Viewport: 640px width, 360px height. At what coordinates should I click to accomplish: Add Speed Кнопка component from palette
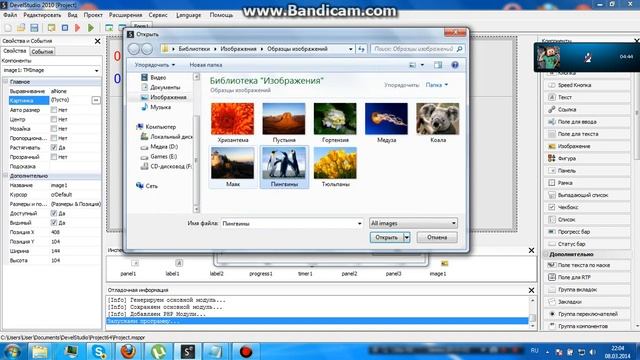[587, 85]
